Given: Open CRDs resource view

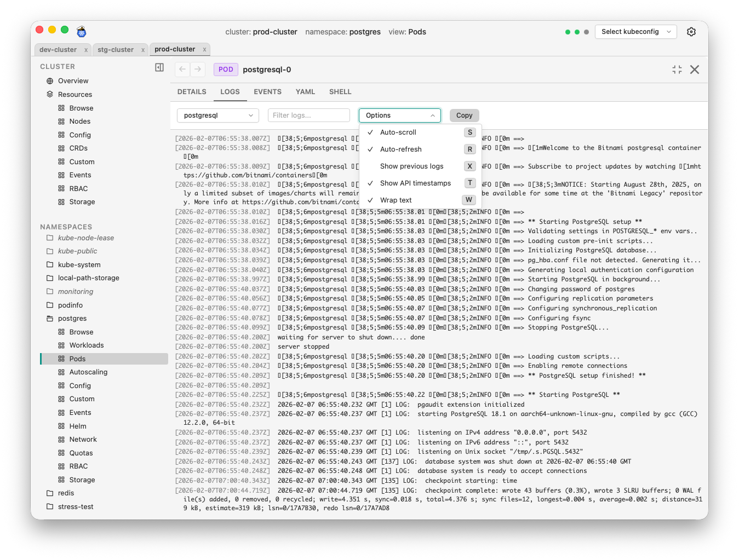Looking at the screenshot, I should click(x=78, y=148).
